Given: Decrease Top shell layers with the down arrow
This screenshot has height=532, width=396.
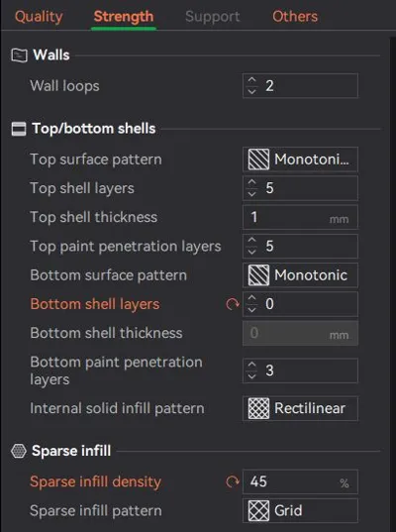Looking at the screenshot, I should point(251,194).
